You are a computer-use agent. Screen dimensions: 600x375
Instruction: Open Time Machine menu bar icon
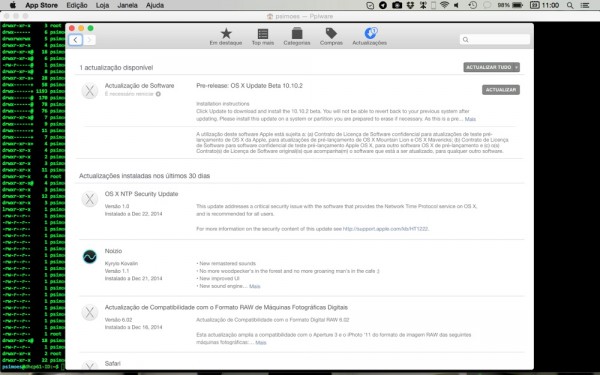(473, 5)
